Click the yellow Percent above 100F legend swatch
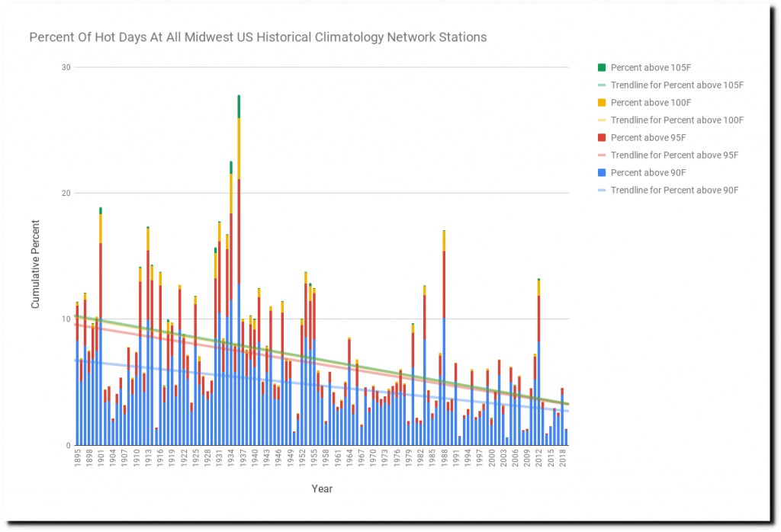Viewport: 781px width, 532px height. coord(601,103)
